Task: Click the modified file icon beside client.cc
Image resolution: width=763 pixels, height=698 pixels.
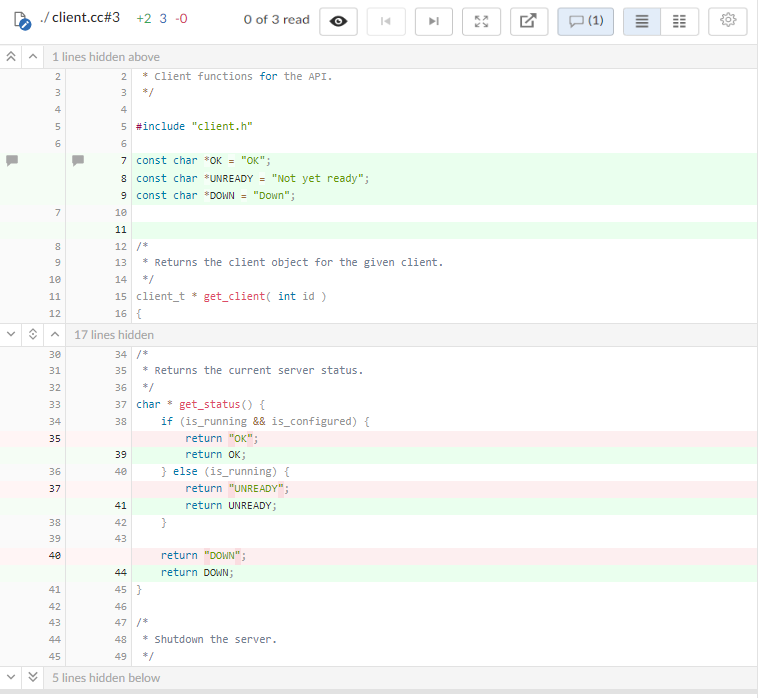Action: [x=22, y=21]
